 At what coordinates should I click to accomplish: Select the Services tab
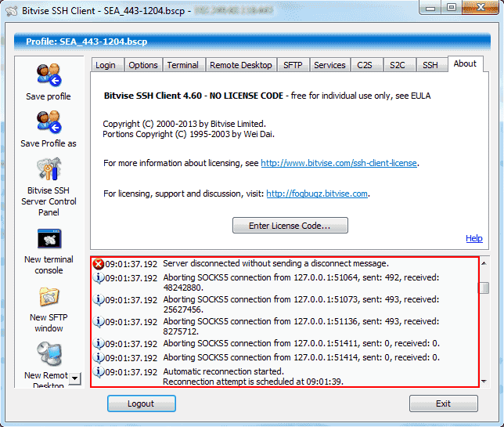coord(329,65)
